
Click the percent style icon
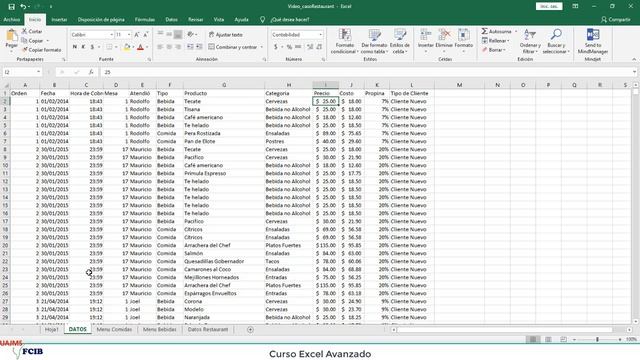(289, 47)
